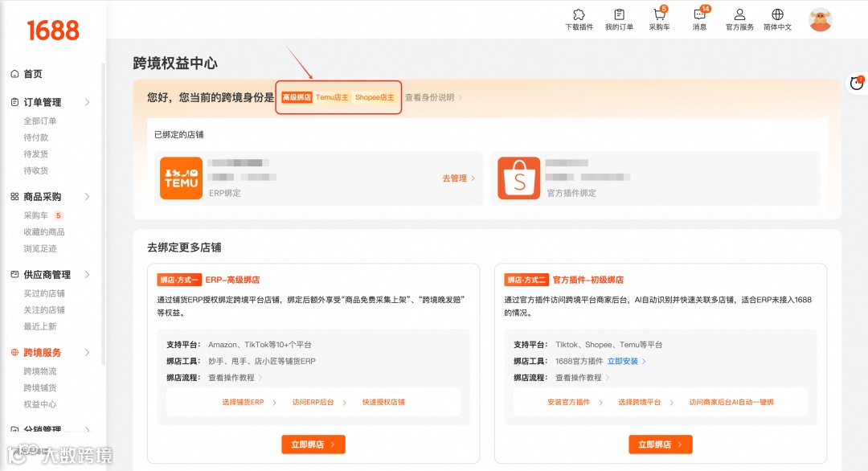868x471 pixels.
Task: Select the Temu店主 identity badge
Action: click(x=332, y=97)
